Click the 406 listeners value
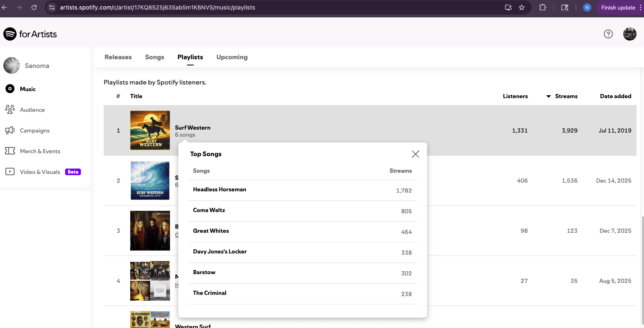This screenshot has height=328, width=644. tap(522, 181)
